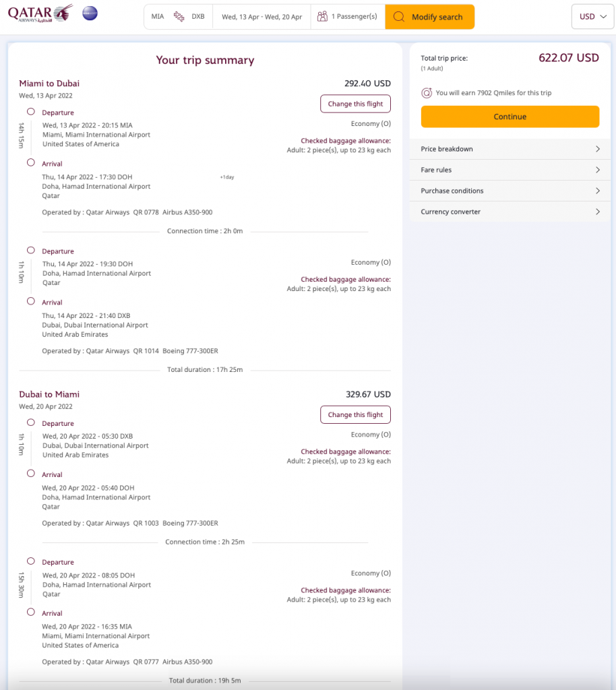Edit the 1 Passenger(s) field
This screenshot has height=690, width=616.
click(x=354, y=17)
